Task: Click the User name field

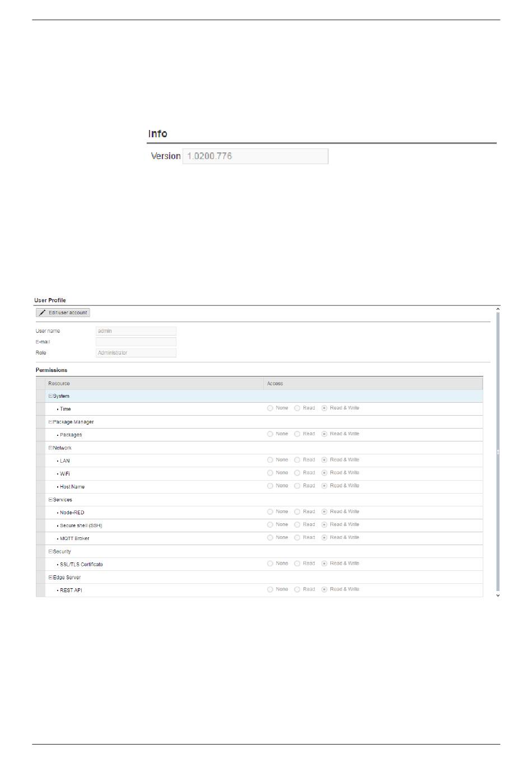Action: click(136, 331)
